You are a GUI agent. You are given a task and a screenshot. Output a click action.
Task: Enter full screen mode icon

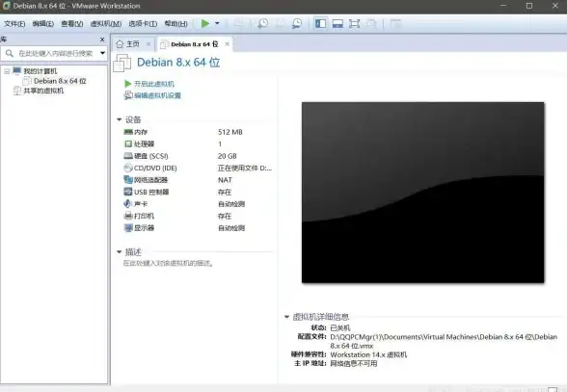355,23
